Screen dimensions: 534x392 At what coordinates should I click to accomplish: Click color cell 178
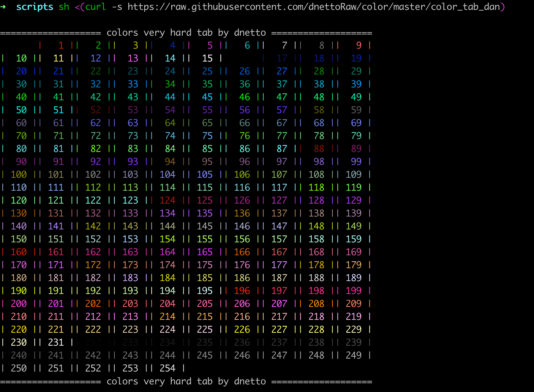pyautogui.click(x=316, y=265)
